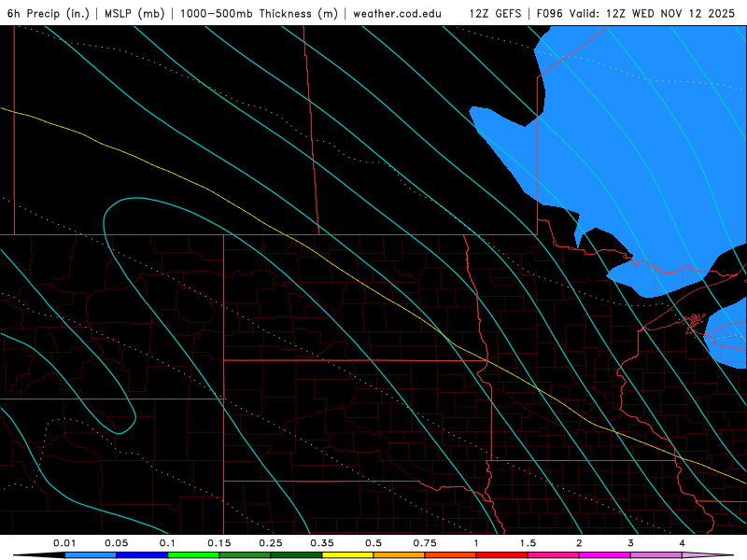Pick the yellow 0.35 legend swatch
Image resolution: width=747 pixels, height=560 pixels.
tap(347, 555)
